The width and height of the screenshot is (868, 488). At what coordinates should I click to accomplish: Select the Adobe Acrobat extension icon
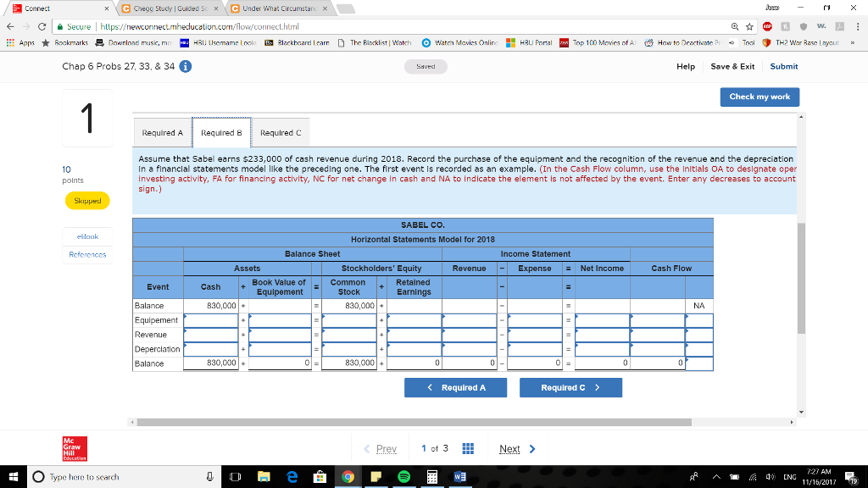coord(838,26)
